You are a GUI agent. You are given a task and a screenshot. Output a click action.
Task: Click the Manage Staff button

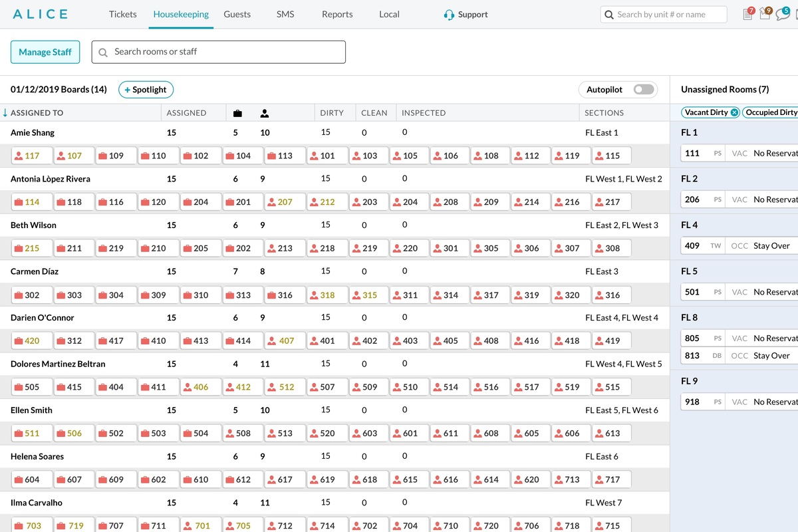click(45, 53)
